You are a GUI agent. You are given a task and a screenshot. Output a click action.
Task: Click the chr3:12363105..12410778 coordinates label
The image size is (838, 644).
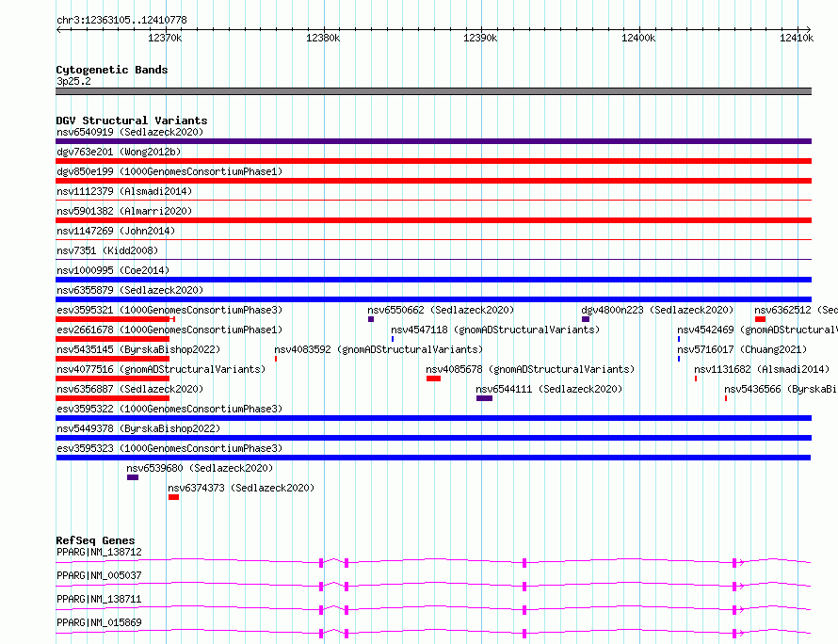click(x=121, y=21)
